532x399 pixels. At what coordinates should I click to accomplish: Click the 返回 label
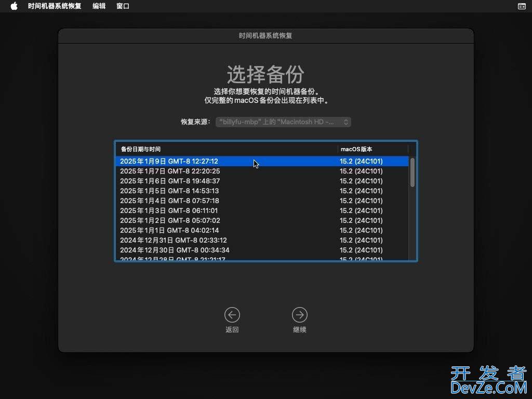tap(232, 329)
